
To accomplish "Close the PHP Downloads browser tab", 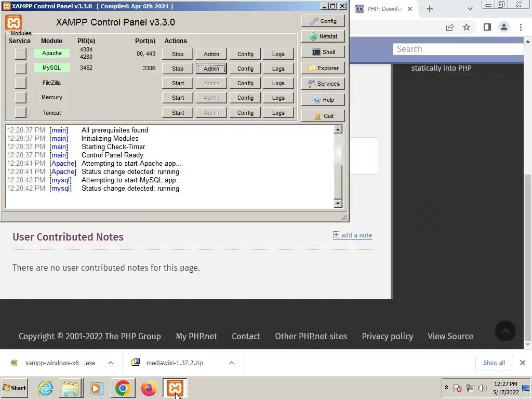I will 410,9.
